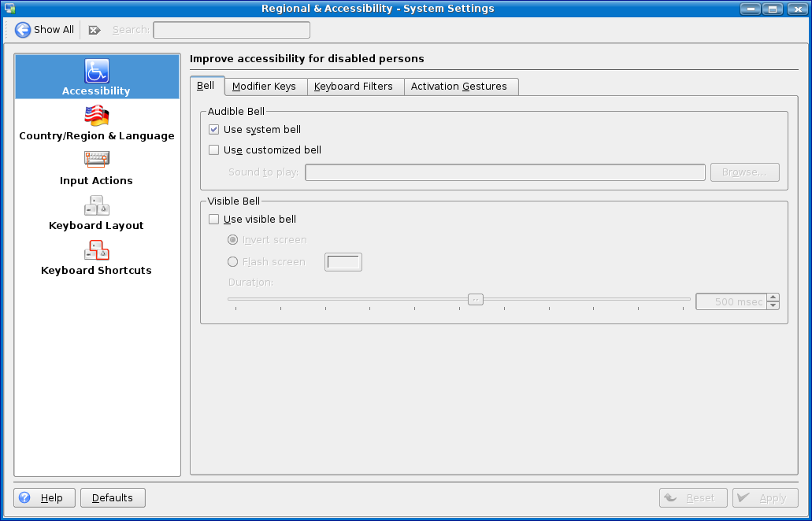Viewport: 812px width, 521px height.
Task: Open the Keyboard Layout icon
Action: [97, 205]
